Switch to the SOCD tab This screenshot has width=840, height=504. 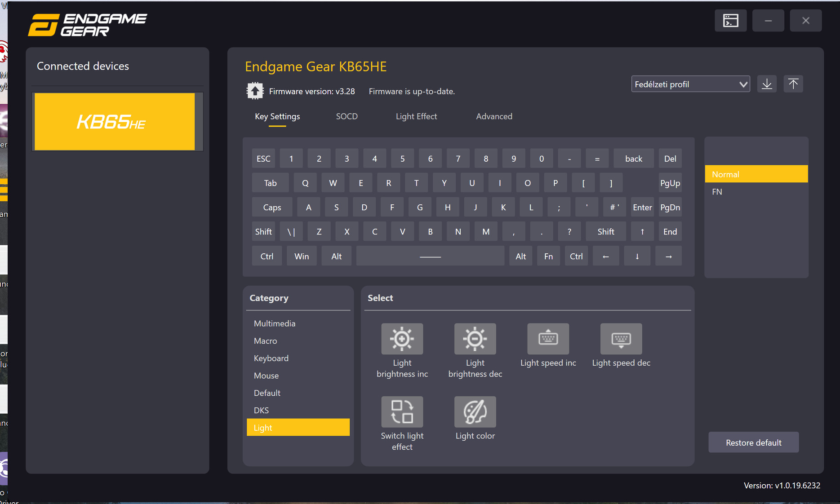[x=347, y=116]
